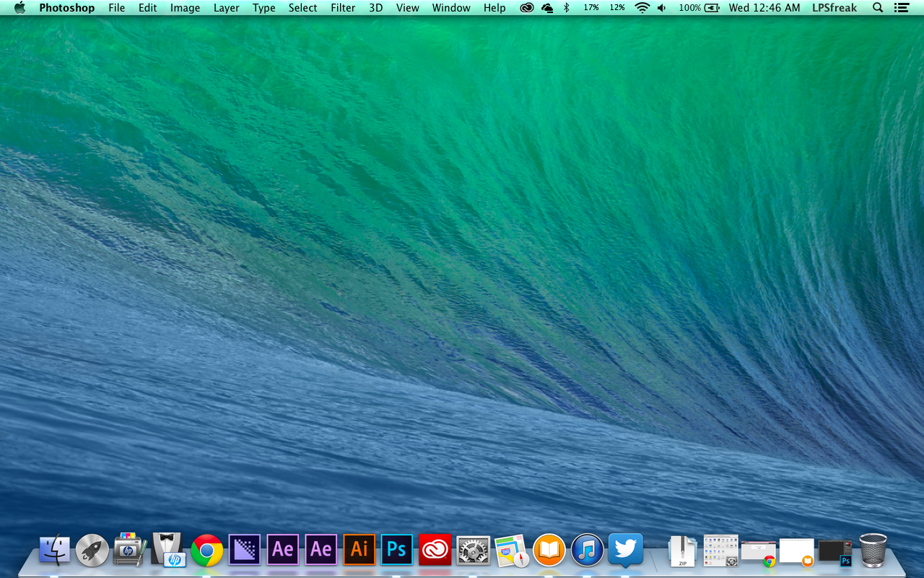Image resolution: width=924 pixels, height=578 pixels.
Task: Open the ZIP archive in the Dock
Action: click(683, 551)
